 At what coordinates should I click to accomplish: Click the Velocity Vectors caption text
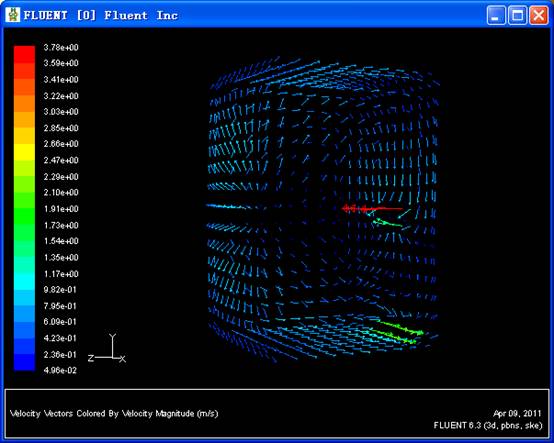click(x=114, y=413)
